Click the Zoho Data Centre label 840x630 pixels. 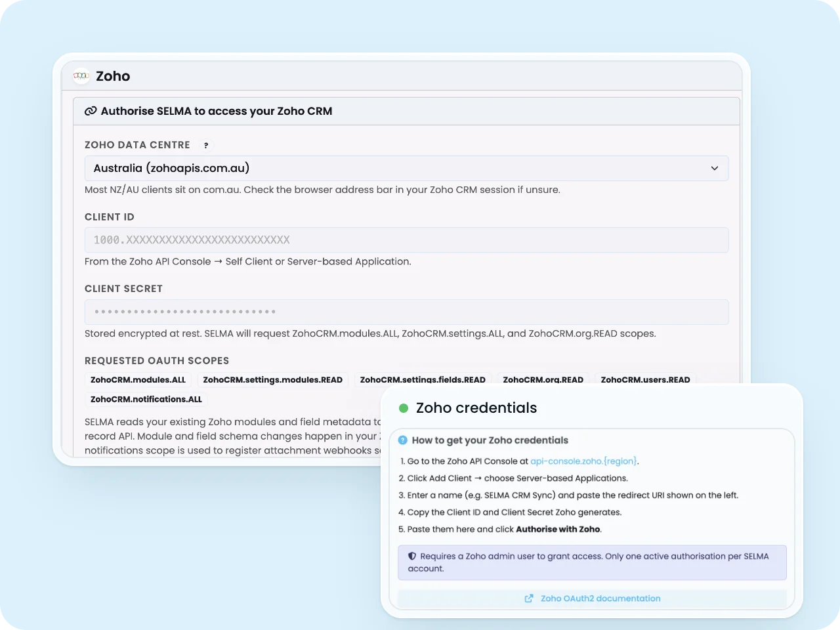coord(137,145)
